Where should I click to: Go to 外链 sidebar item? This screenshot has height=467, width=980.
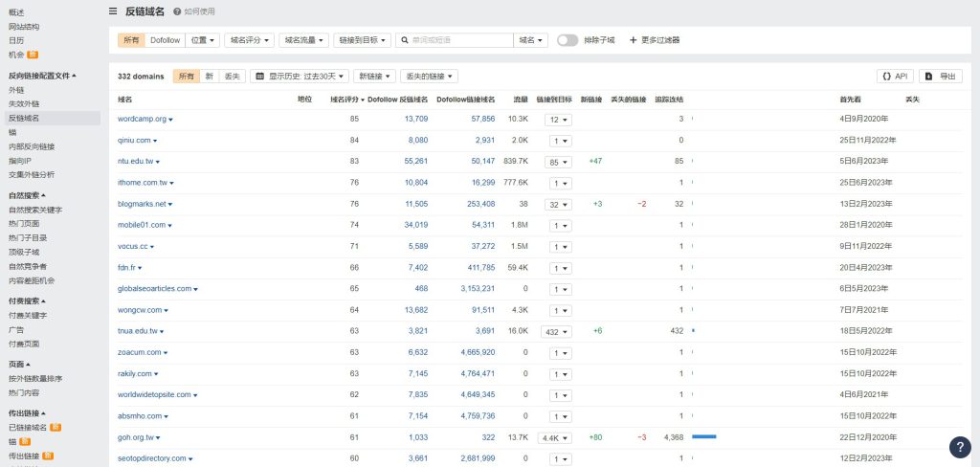click(16, 90)
